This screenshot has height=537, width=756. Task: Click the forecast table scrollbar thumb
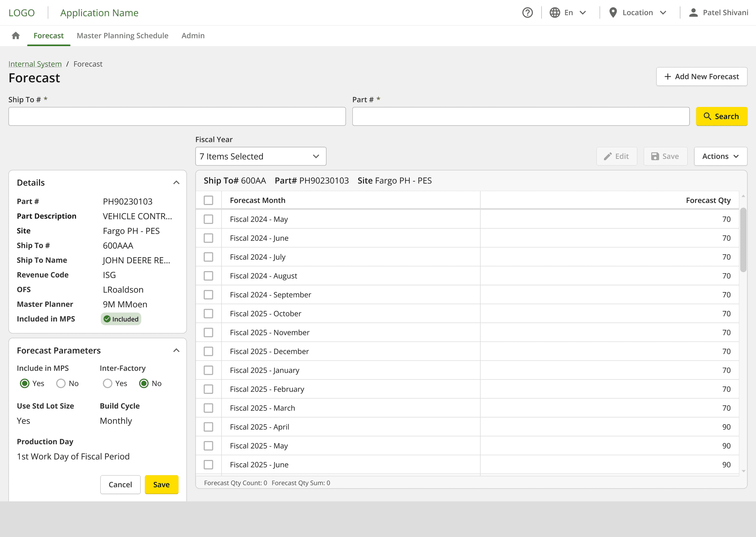coord(743,240)
